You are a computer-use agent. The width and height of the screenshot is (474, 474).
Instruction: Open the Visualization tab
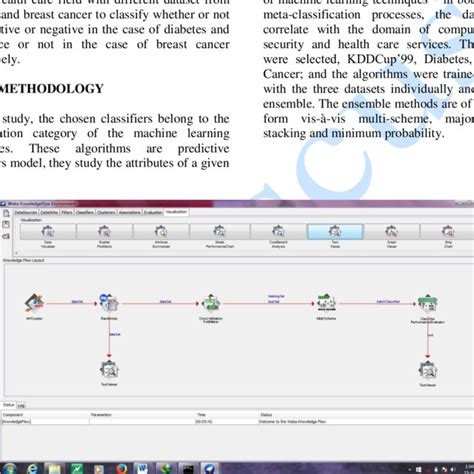click(176, 212)
